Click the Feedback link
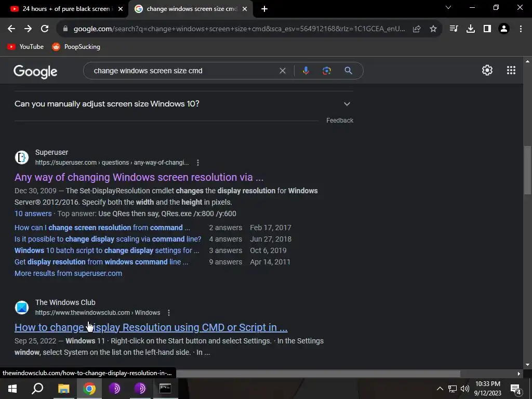The width and height of the screenshot is (532, 399). pos(340,121)
